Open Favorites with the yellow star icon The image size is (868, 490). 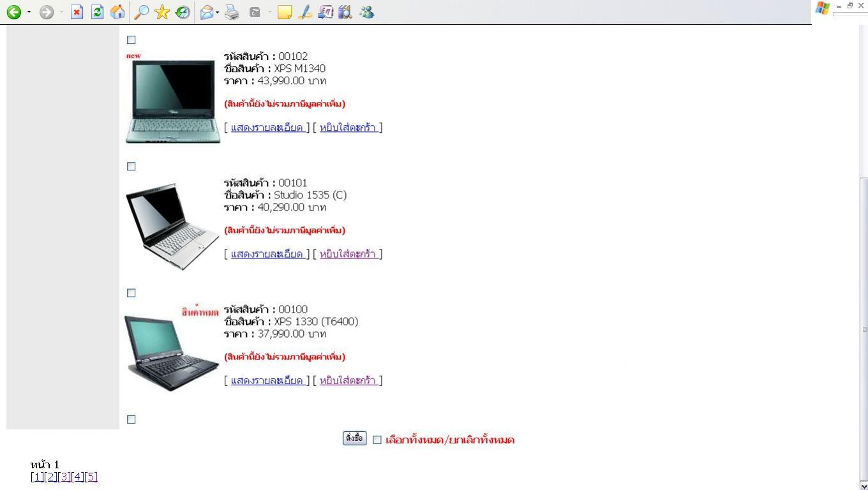162,12
